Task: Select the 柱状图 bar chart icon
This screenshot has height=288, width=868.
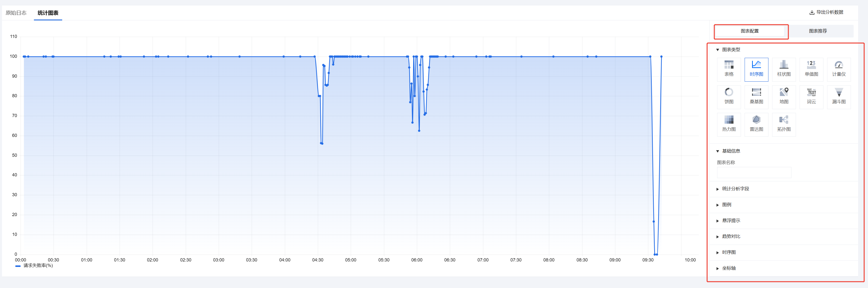Action: (784, 69)
